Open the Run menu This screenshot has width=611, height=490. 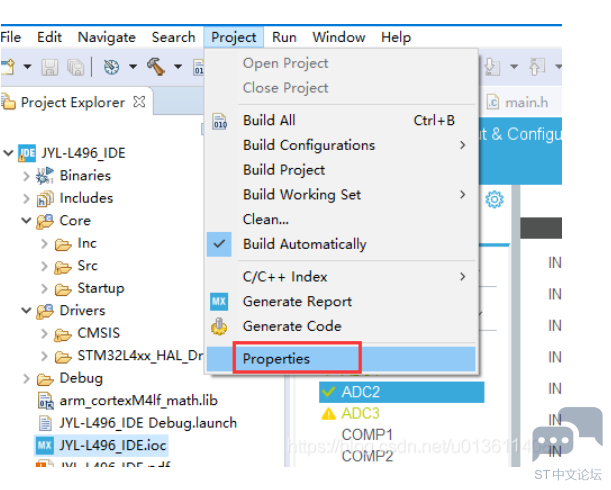tap(284, 37)
